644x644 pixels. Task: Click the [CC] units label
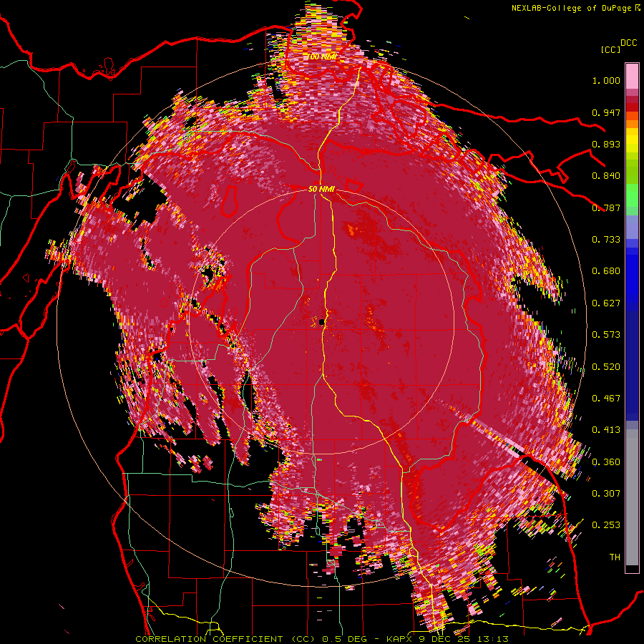[x=611, y=49]
